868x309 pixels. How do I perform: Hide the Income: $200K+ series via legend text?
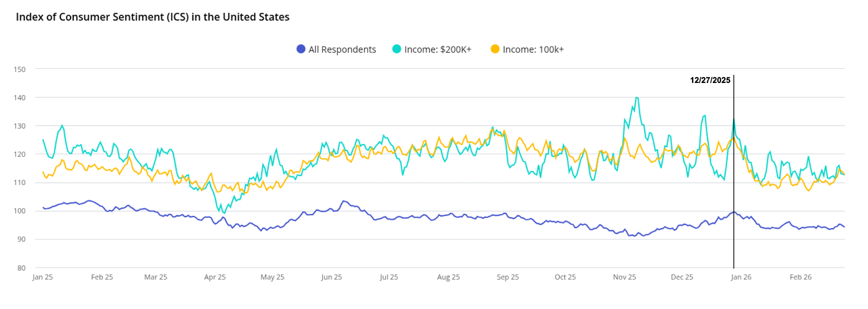tap(437, 50)
